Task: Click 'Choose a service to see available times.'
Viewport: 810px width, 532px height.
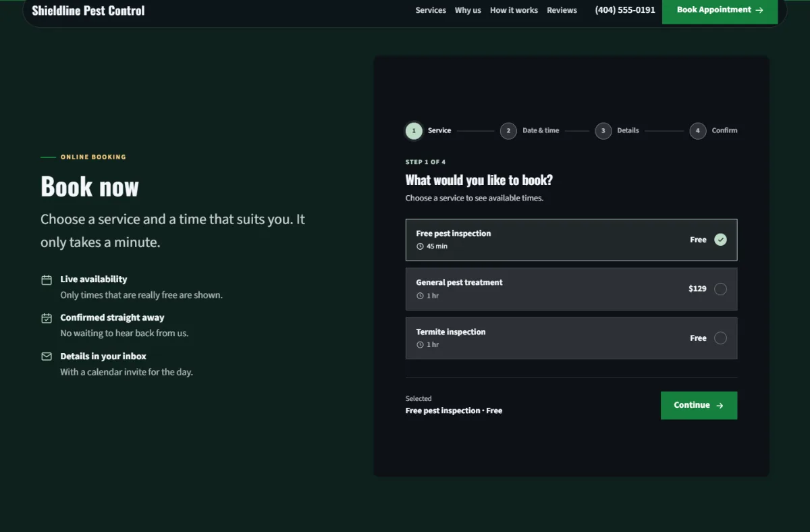Action: click(474, 198)
